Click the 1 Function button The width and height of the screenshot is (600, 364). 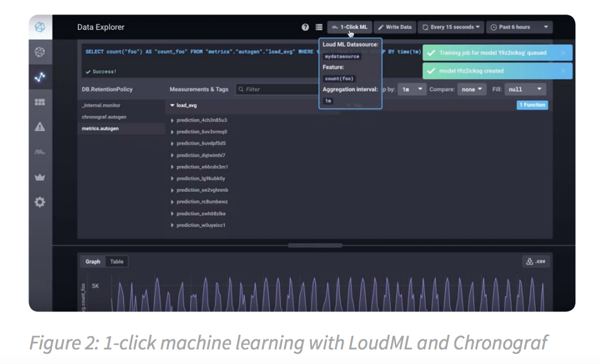(532, 105)
